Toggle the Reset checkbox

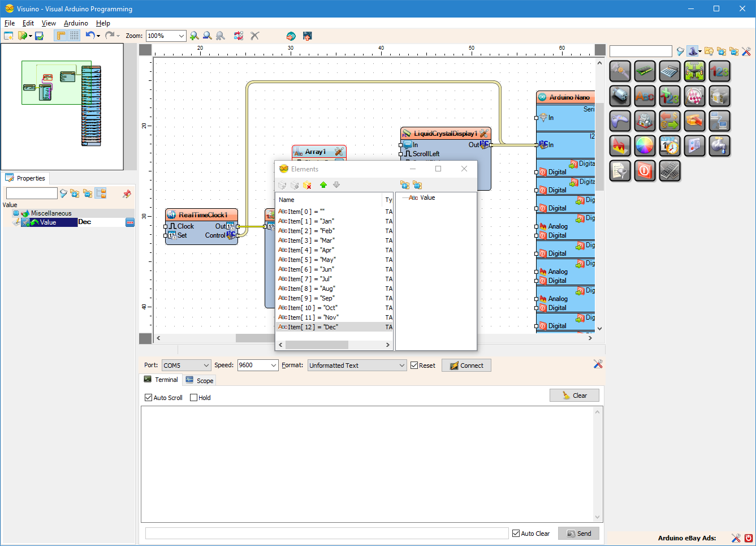(414, 366)
